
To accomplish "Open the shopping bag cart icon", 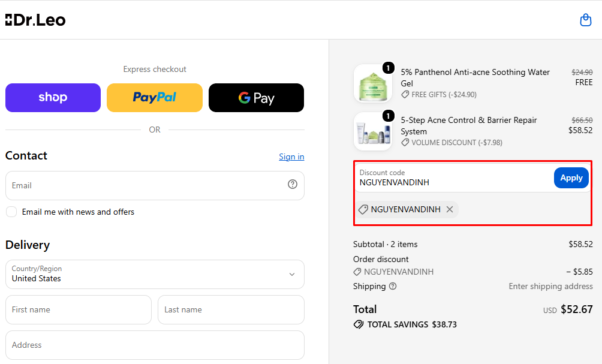I will 585,20.
